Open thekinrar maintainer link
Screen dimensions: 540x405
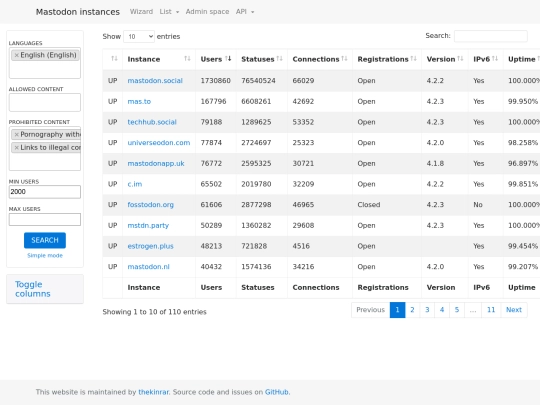154,392
